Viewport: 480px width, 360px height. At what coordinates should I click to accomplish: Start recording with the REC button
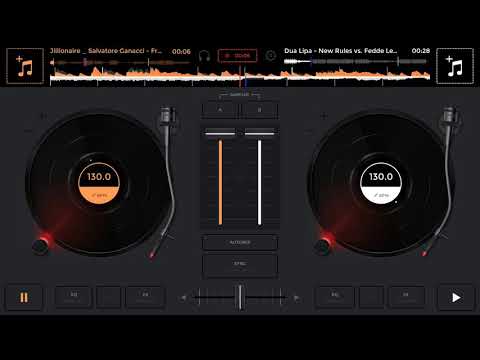coord(237,55)
